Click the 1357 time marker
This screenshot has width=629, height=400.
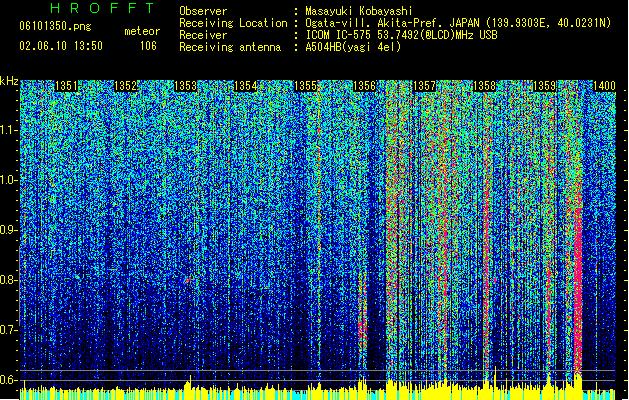424,86
